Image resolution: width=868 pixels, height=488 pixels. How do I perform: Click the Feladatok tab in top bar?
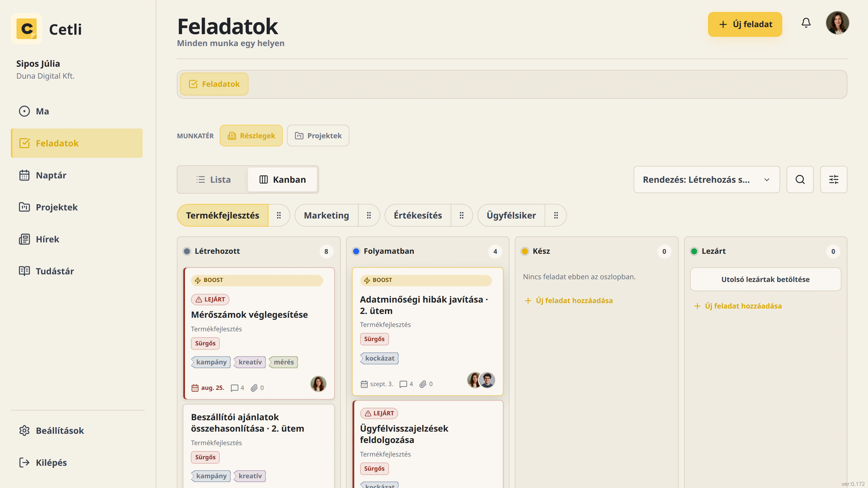[x=214, y=84]
